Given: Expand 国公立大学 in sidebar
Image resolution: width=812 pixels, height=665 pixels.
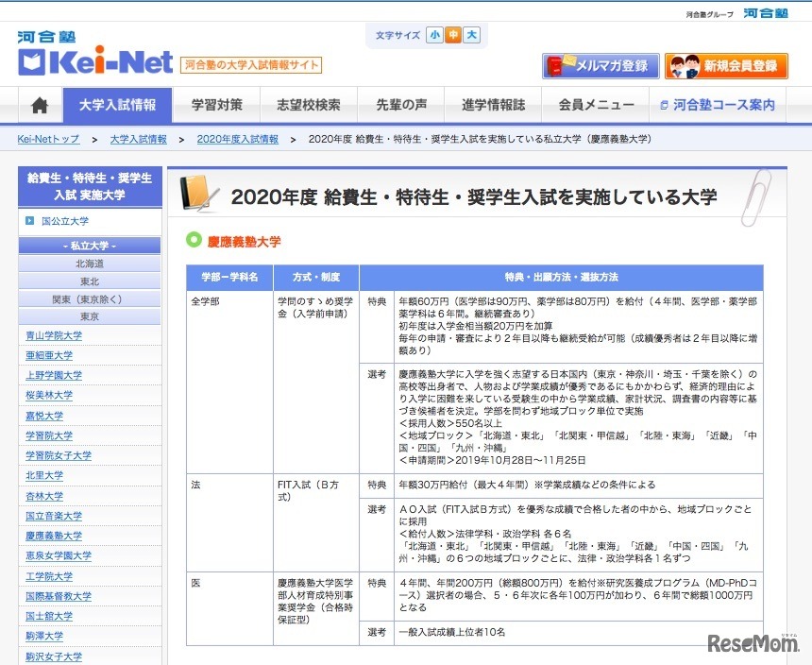Looking at the screenshot, I should pyautogui.click(x=65, y=221).
